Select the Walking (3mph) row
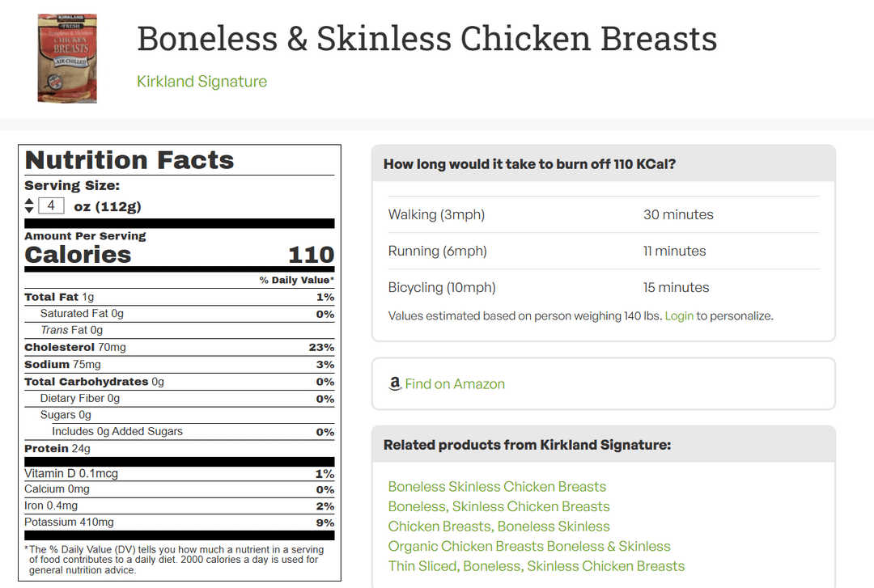The width and height of the screenshot is (874, 588). (x=604, y=214)
